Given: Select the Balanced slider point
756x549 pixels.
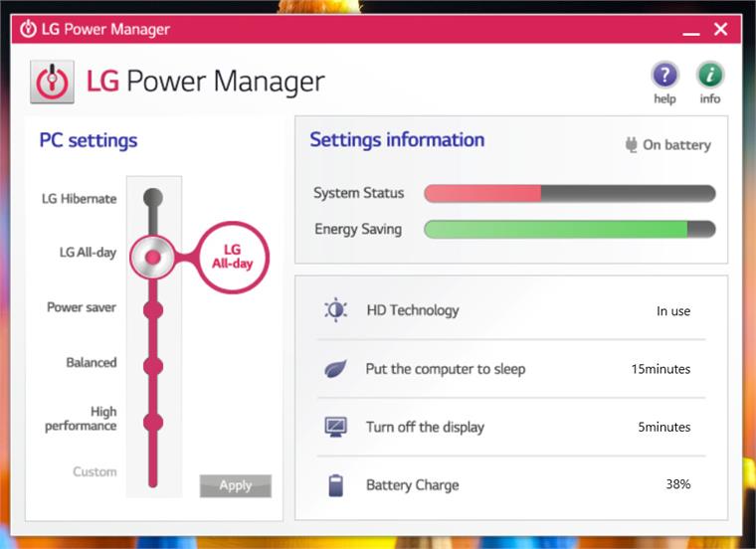Looking at the screenshot, I should (x=152, y=365).
